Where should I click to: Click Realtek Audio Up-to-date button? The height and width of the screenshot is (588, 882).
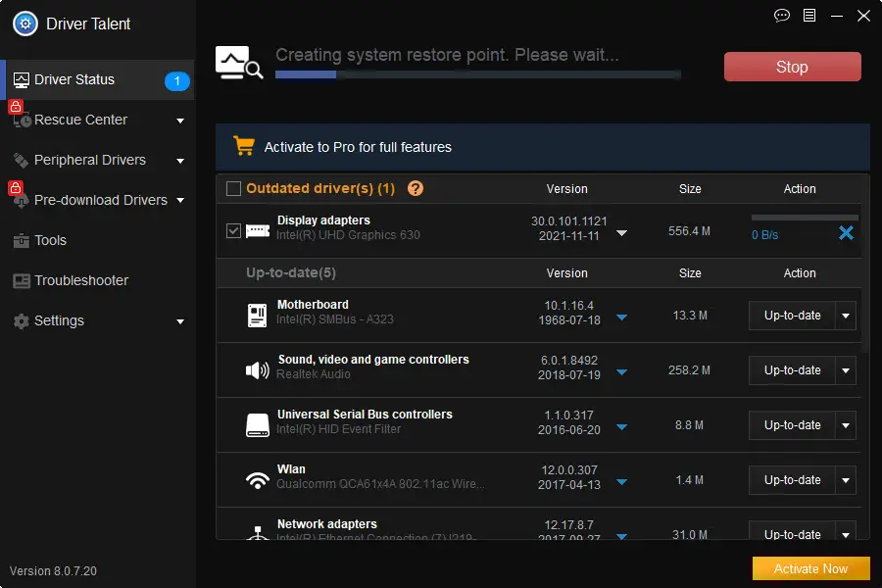coord(792,370)
